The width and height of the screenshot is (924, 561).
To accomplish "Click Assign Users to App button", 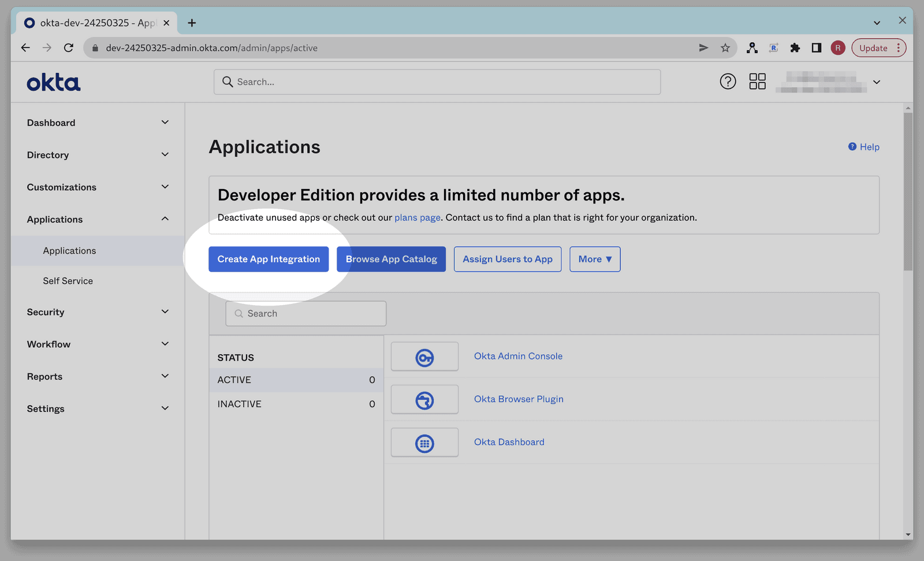I will point(508,259).
